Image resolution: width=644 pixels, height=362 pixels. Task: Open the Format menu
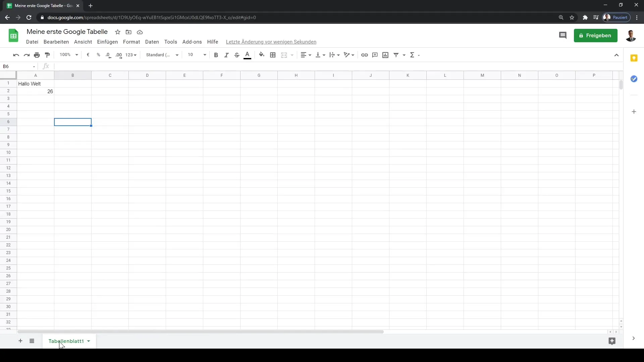tap(131, 42)
